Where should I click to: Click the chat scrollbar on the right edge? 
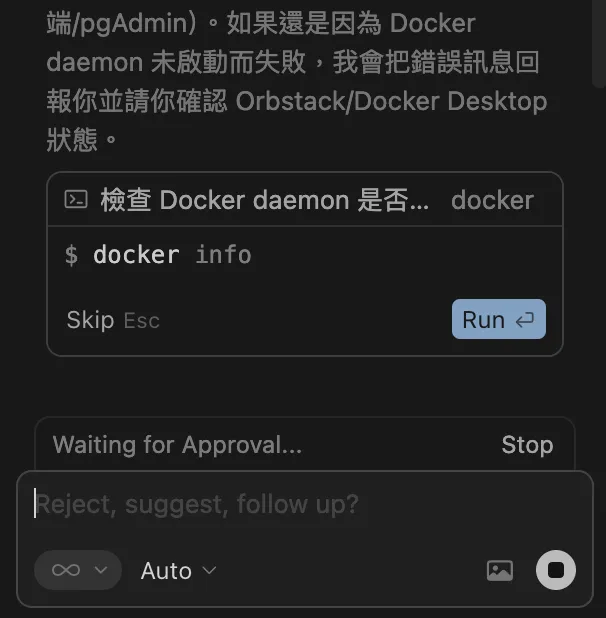coord(599,40)
